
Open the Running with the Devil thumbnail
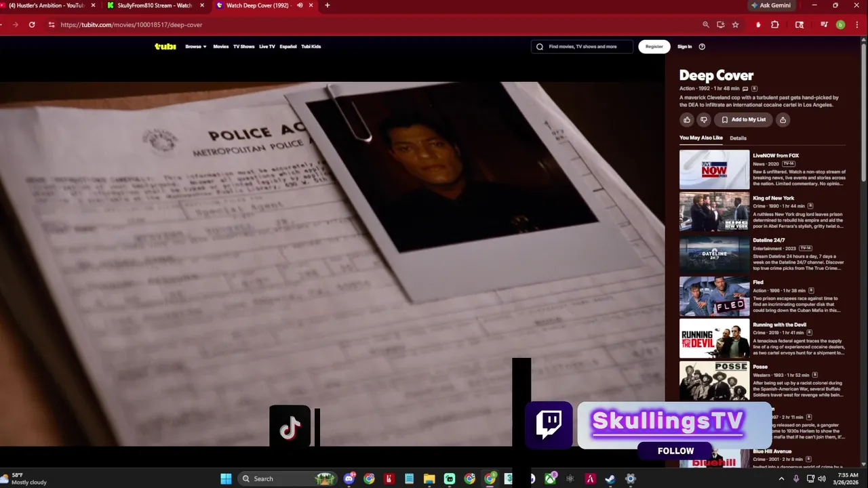coord(714,339)
